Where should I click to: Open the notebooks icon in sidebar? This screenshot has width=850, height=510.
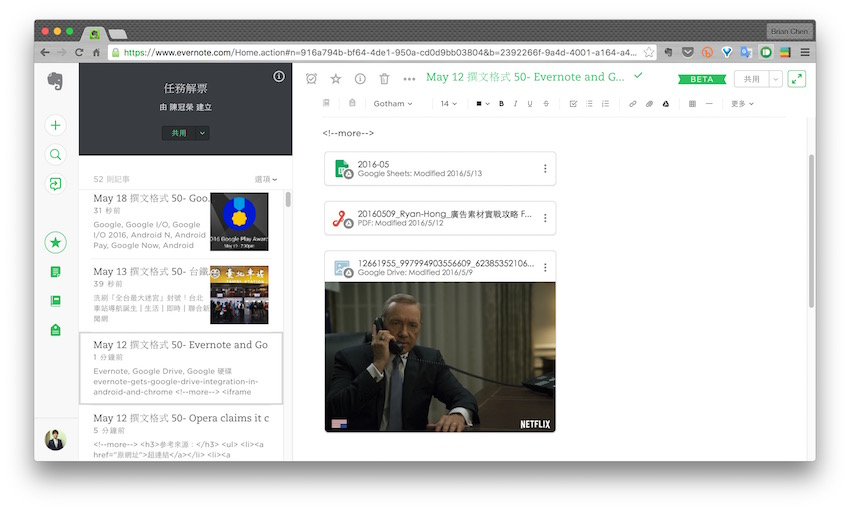coord(55,301)
